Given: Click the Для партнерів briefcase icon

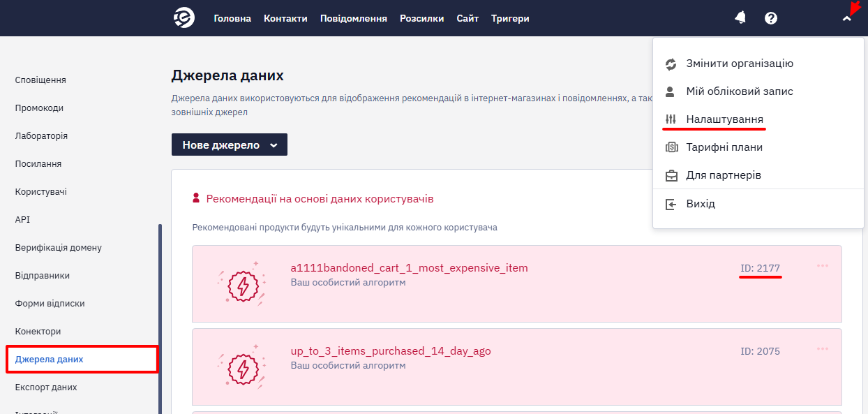Looking at the screenshot, I should click(x=671, y=175).
